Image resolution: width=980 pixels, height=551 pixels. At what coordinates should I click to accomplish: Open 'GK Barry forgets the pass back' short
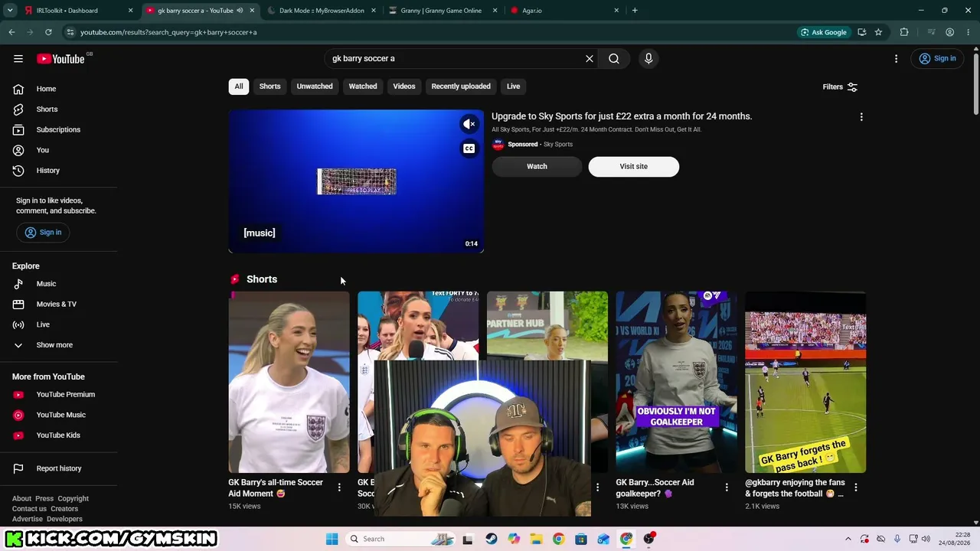(805, 382)
